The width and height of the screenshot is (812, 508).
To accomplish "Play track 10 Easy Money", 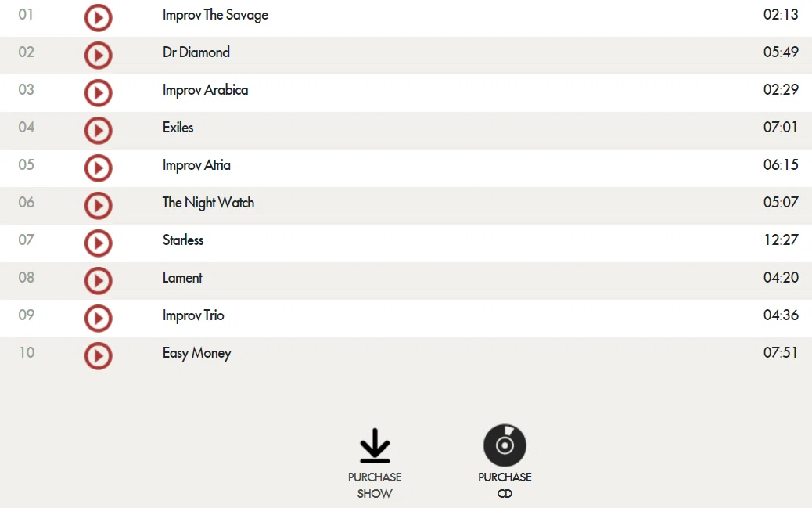I will (99, 356).
